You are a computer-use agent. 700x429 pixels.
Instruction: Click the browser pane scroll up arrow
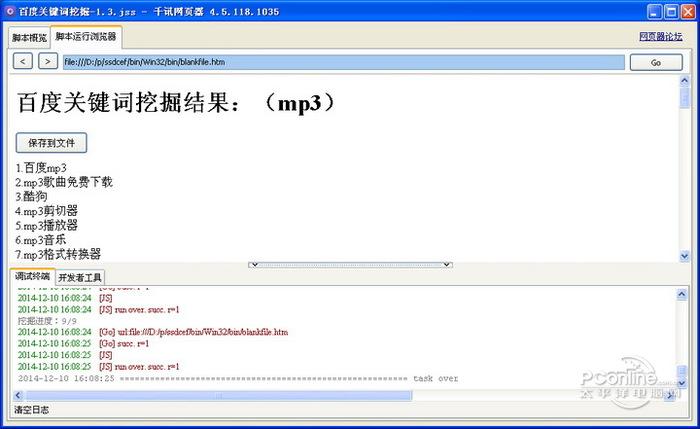point(684,81)
